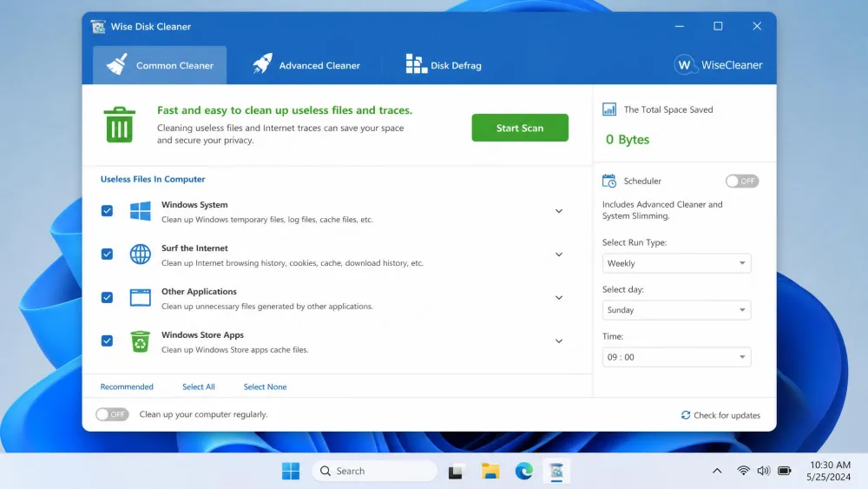This screenshot has width=868, height=489.
Task: Click the WiseCleaner logo
Action: 718,65
